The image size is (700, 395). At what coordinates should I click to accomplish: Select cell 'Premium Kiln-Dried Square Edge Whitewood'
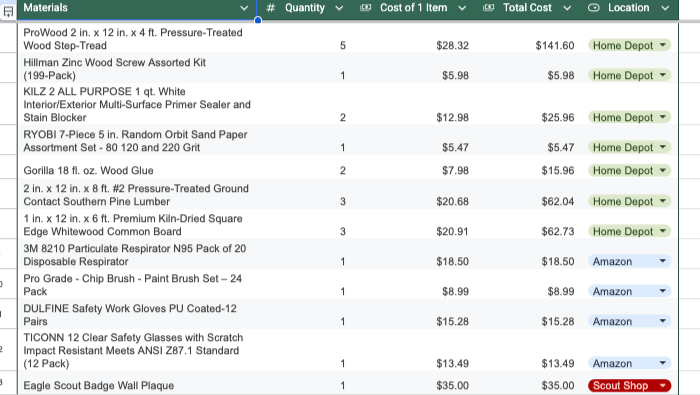pyautogui.click(x=137, y=225)
